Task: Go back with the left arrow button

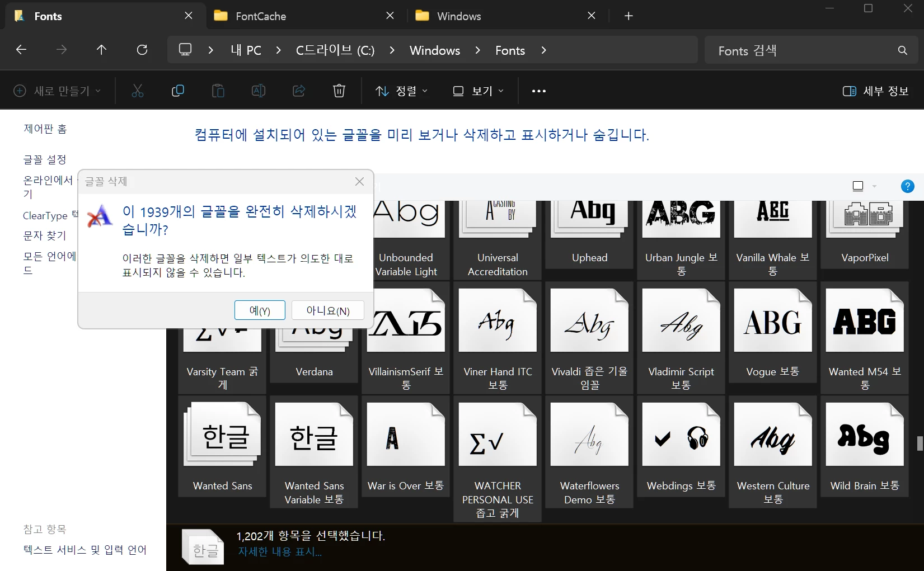Action: 21,50
